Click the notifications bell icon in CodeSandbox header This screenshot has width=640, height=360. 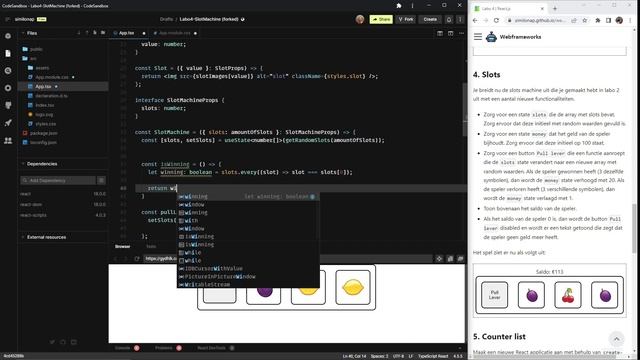449,19
